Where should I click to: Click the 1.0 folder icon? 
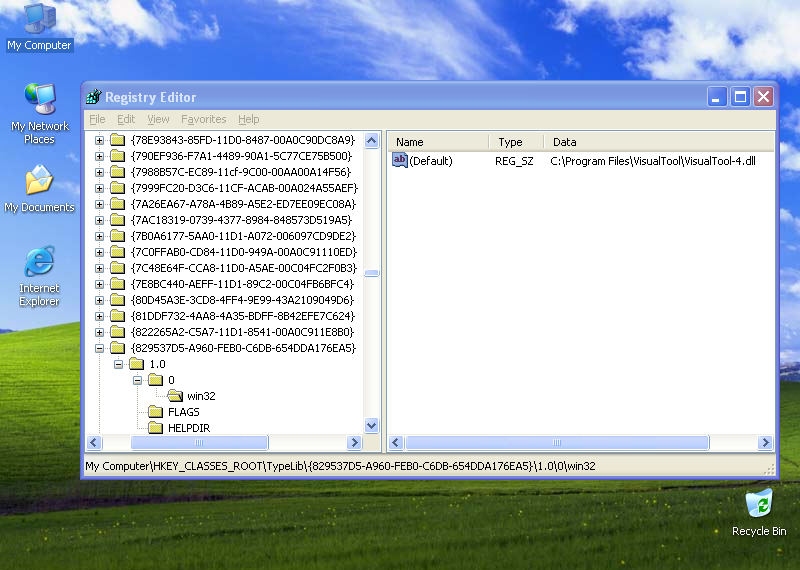pos(137,364)
